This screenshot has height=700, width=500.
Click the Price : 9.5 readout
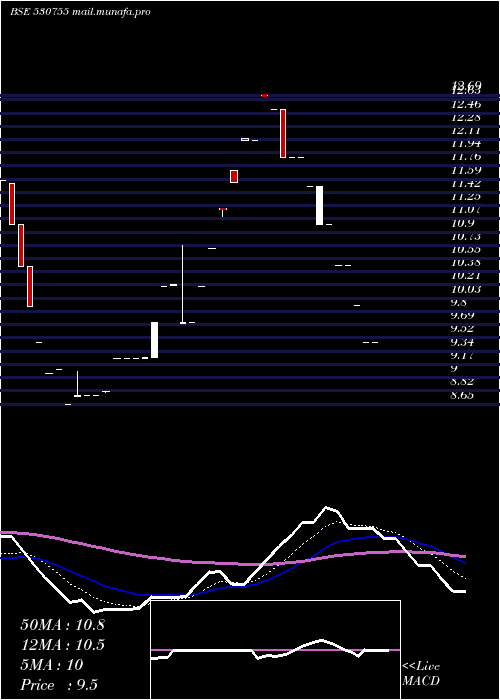59,685
